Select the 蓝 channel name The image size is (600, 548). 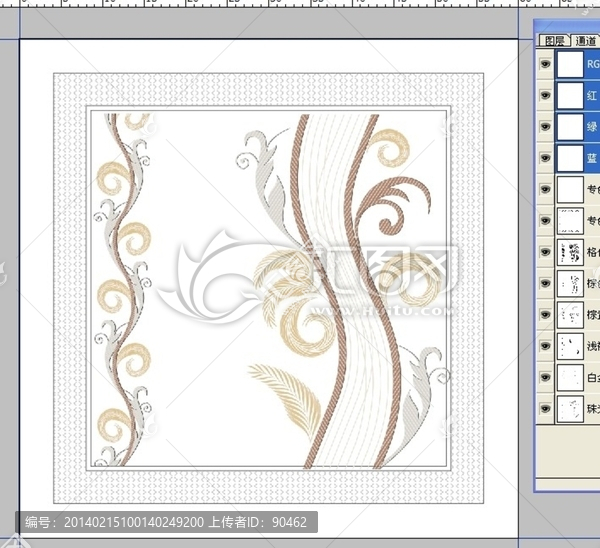tap(592, 158)
